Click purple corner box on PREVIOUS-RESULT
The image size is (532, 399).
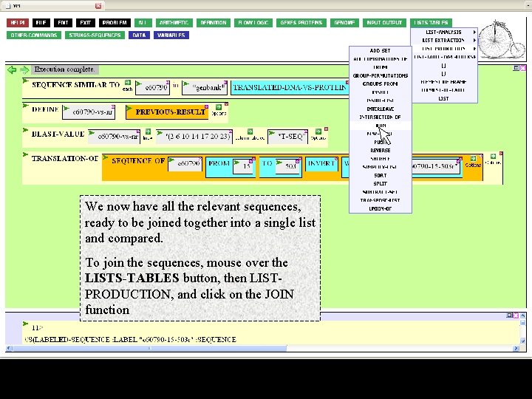point(206,107)
